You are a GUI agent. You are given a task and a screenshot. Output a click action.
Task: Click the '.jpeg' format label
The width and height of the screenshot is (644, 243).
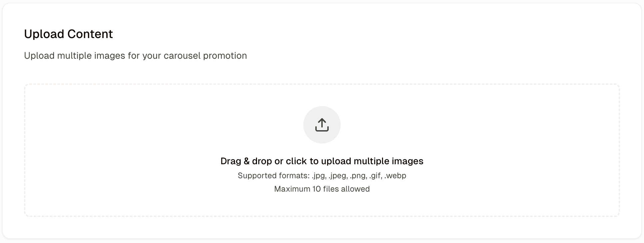(x=338, y=176)
